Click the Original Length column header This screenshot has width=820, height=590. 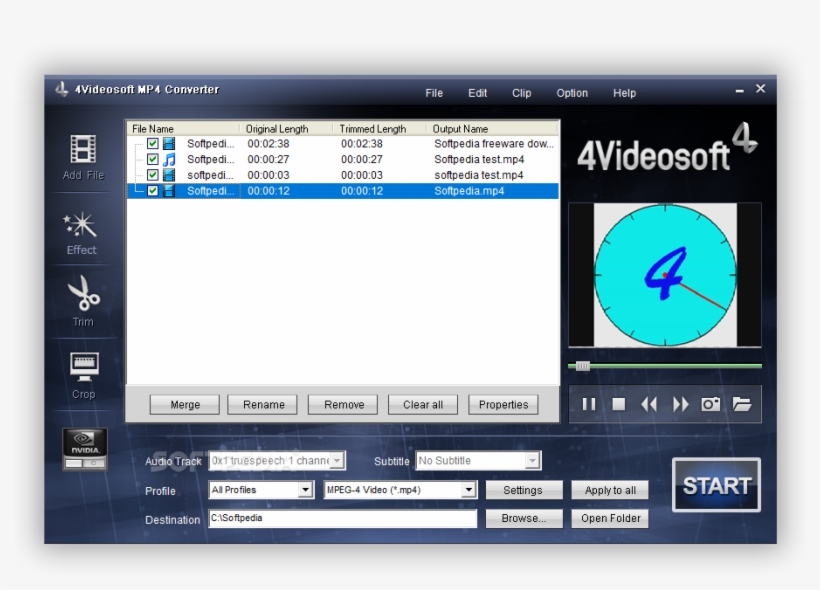[287, 129]
